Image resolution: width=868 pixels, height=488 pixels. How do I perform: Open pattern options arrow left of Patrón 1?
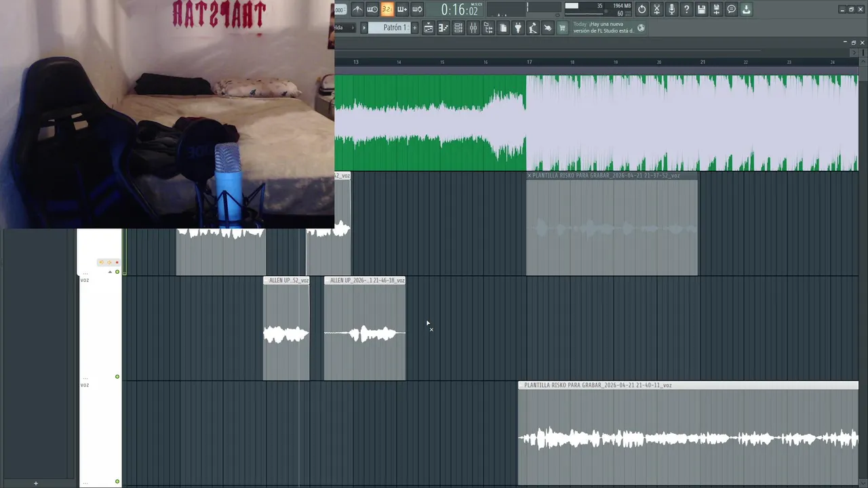364,28
